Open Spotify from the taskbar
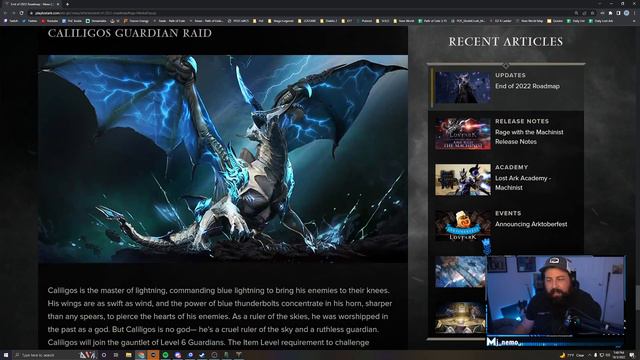The image size is (640, 360). coord(165,355)
